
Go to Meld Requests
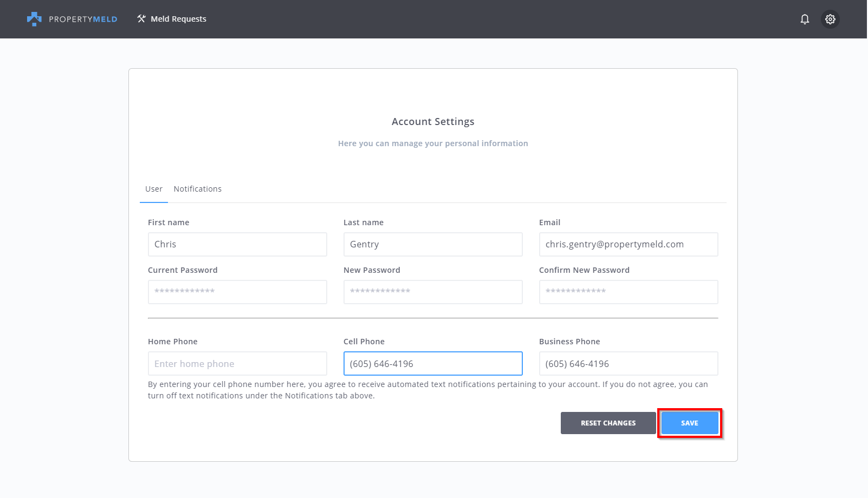pos(172,19)
